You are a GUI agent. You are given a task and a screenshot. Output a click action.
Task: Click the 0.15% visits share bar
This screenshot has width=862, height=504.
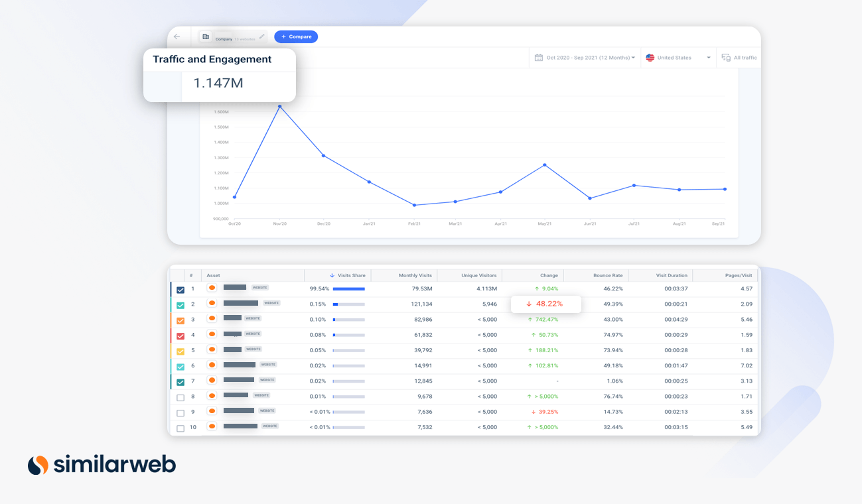tap(349, 304)
